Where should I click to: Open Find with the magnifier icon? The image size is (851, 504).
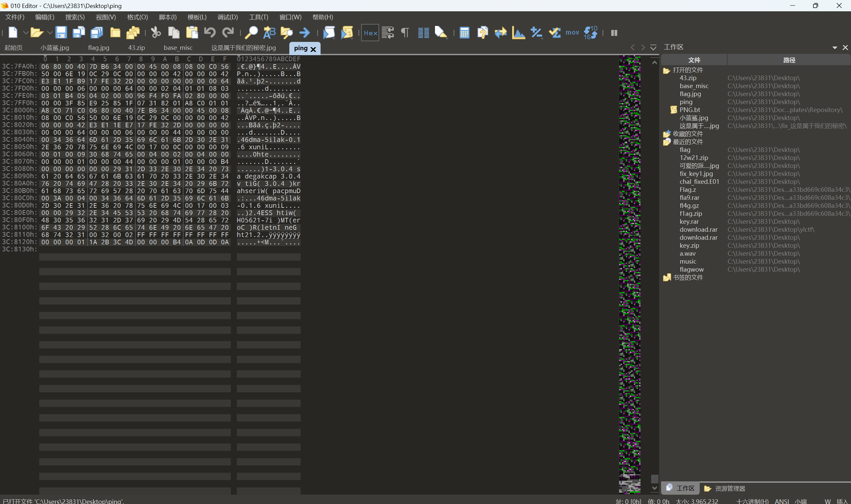point(251,33)
